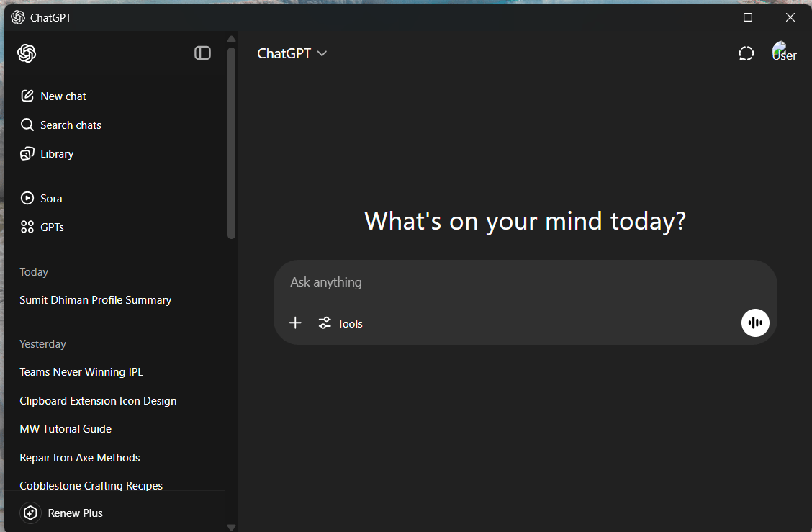Viewport: 812px width, 532px height.
Task: Click the Library images icon
Action: pos(27,154)
